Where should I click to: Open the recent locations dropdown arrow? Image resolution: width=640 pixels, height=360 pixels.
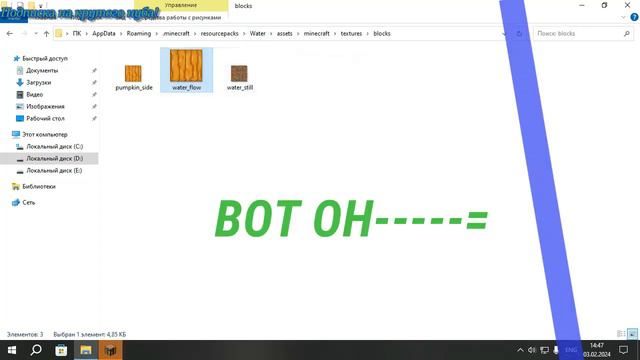coord(36,33)
